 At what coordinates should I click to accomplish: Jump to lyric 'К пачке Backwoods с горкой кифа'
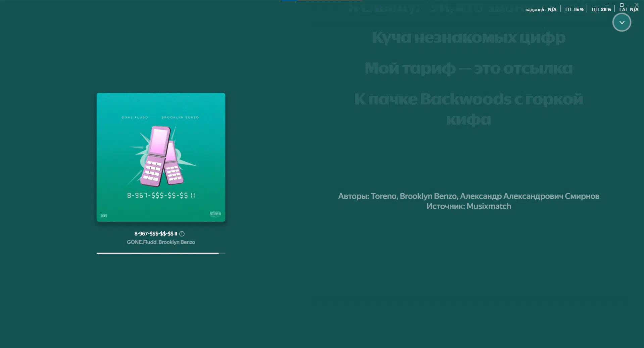[468, 109]
